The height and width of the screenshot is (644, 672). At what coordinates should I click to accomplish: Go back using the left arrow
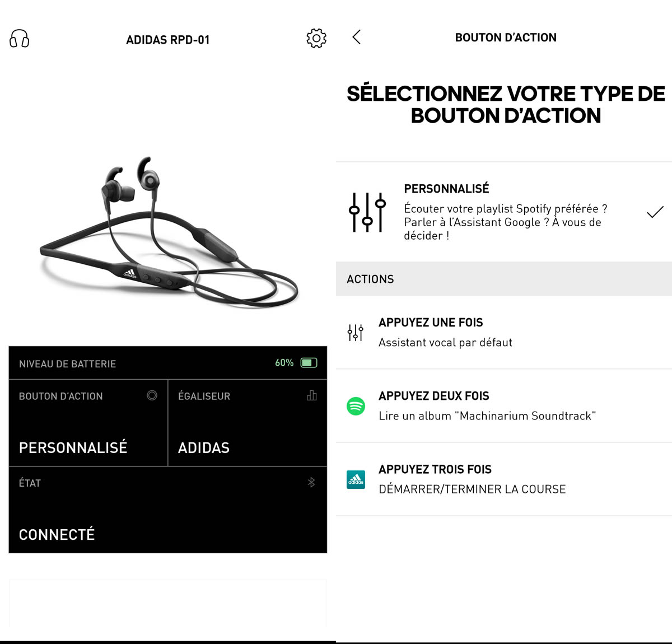pyautogui.click(x=357, y=37)
